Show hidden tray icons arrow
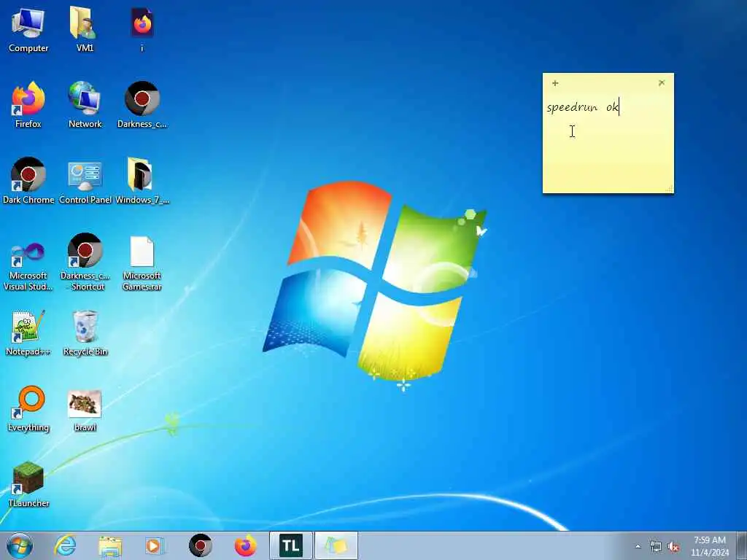The height and width of the screenshot is (560, 747). click(638, 547)
